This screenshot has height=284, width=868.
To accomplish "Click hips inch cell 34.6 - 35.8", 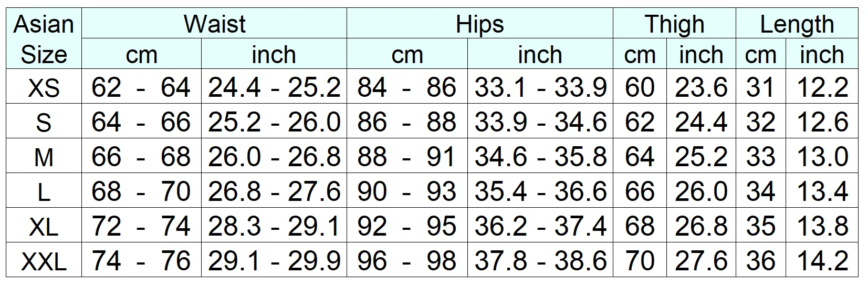I will click(540, 156).
